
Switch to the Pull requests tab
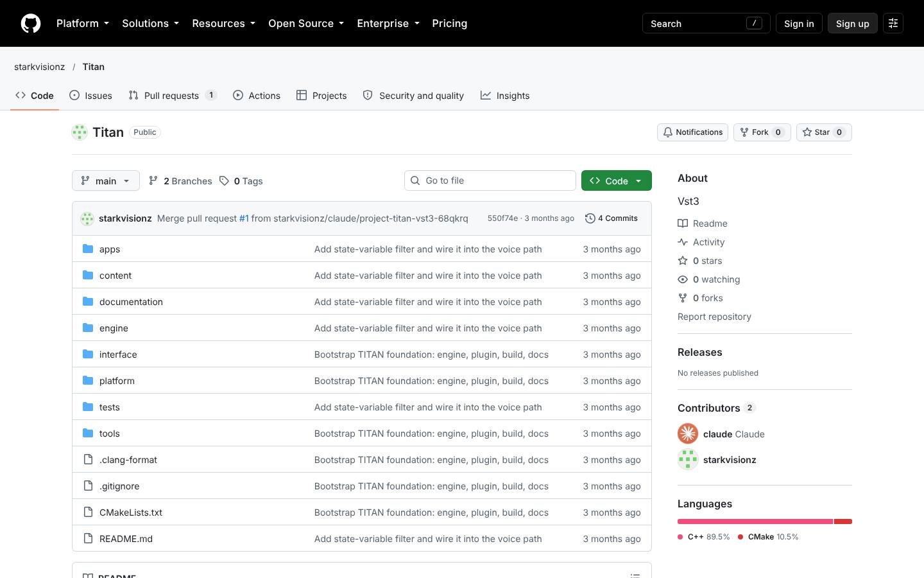[x=173, y=95]
